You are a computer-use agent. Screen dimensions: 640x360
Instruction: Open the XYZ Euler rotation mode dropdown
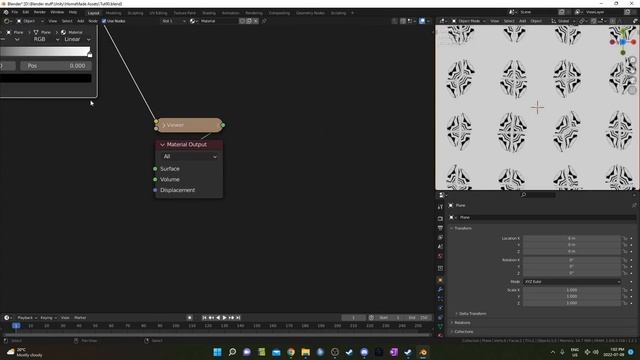(572, 282)
